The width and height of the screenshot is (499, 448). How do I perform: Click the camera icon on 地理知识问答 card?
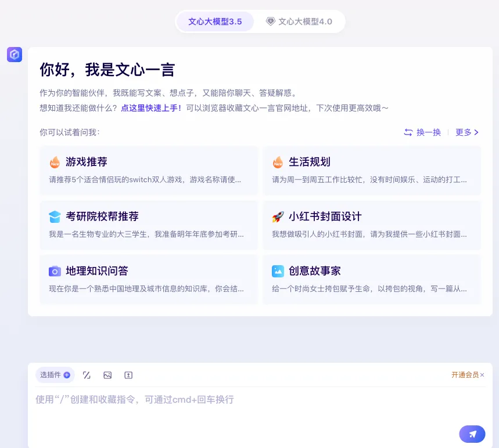tap(55, 271)
